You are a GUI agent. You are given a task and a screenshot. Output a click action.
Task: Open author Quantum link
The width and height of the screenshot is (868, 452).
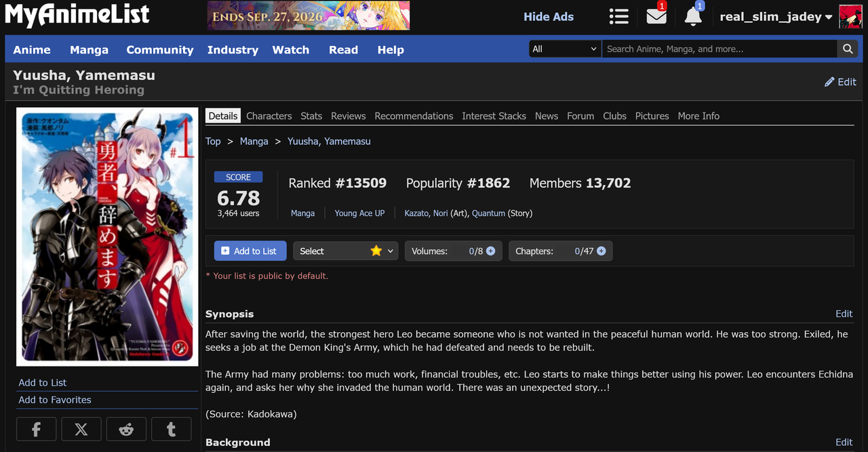coord(488,213)
